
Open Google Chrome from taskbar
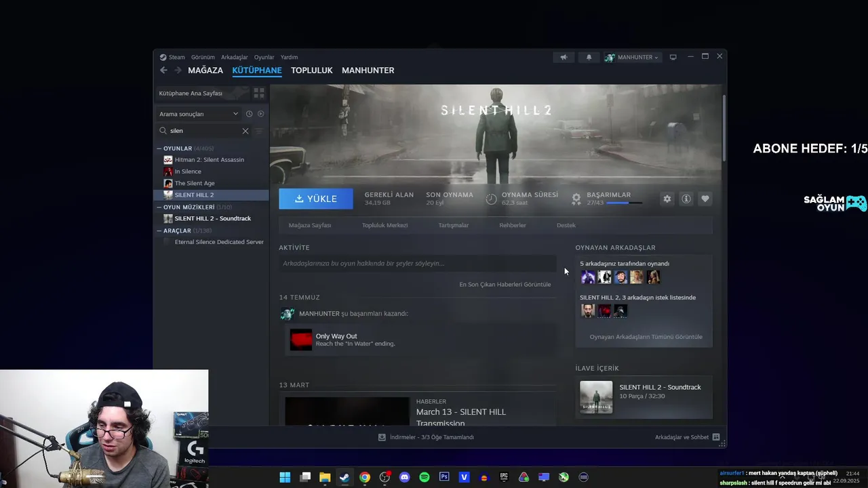pyautogui.click(x=365, y=477)
